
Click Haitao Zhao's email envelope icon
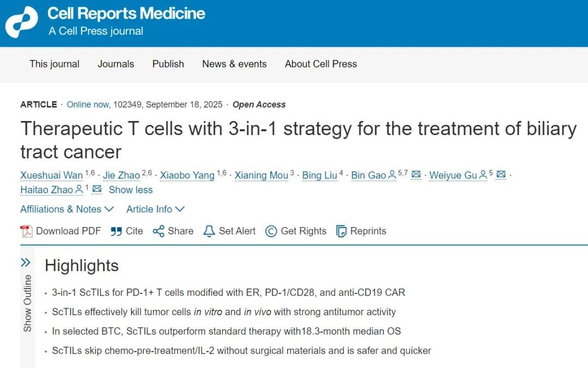(97, 189)
